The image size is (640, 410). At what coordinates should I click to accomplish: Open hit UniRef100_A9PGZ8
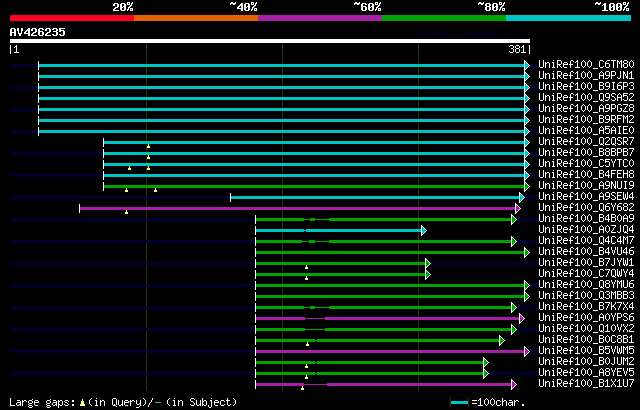(586, 108)
